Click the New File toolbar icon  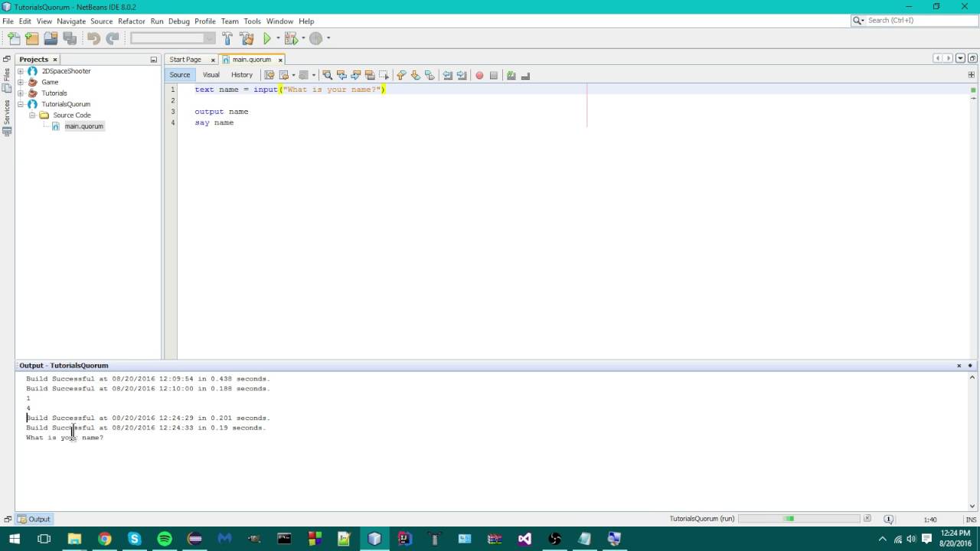14,38
